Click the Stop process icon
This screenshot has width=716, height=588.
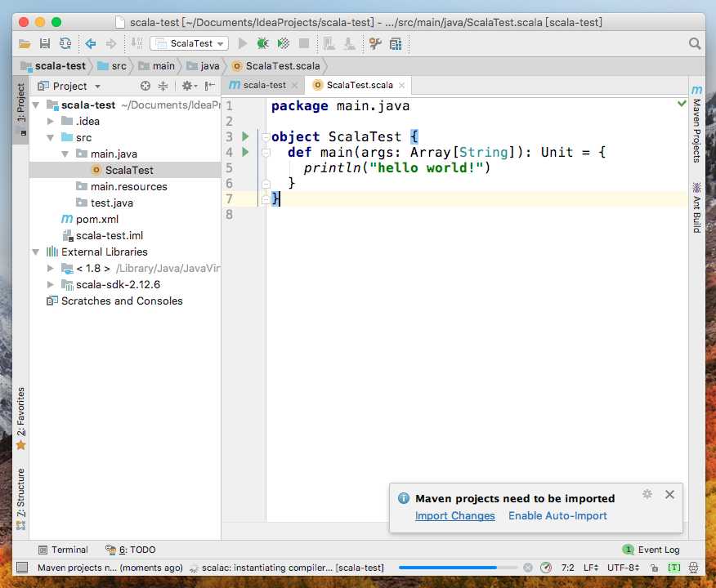pyautogui.click(x=304, y=44)
